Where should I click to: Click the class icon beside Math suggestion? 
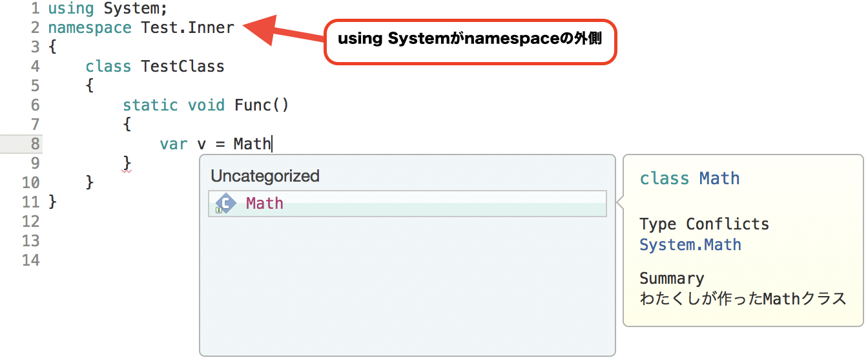[x=225, y=204]
